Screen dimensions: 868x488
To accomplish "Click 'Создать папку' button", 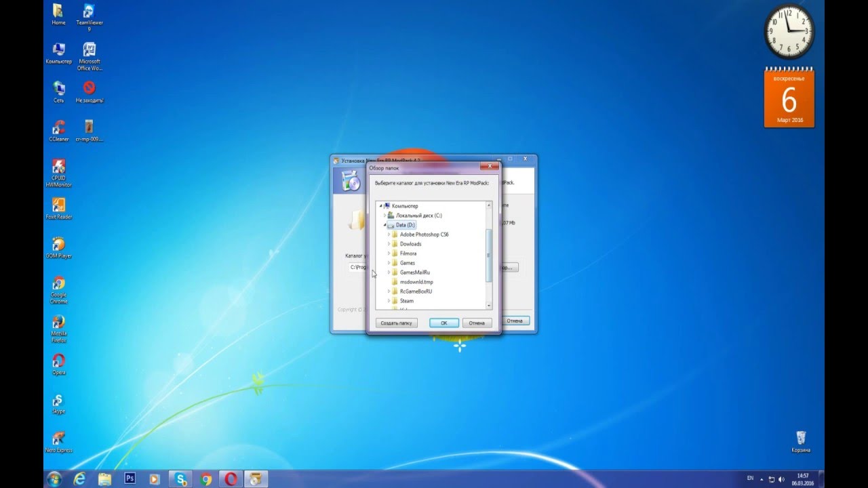I will (x=396, y=323).
